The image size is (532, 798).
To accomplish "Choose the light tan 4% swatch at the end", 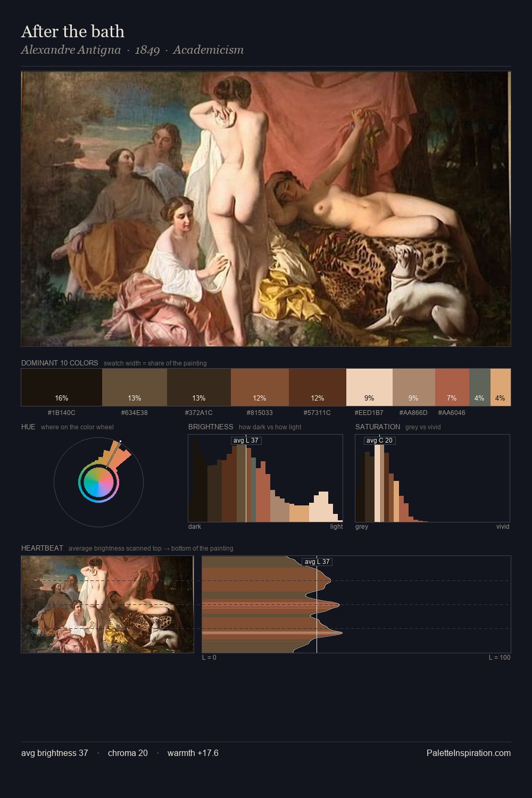I will tap(501, 387).
